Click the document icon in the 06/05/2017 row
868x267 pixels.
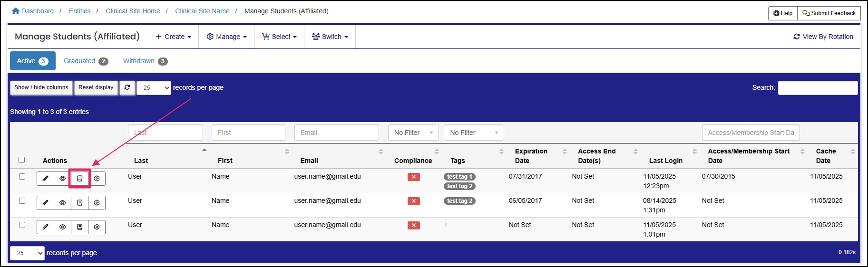coord(80,203)
